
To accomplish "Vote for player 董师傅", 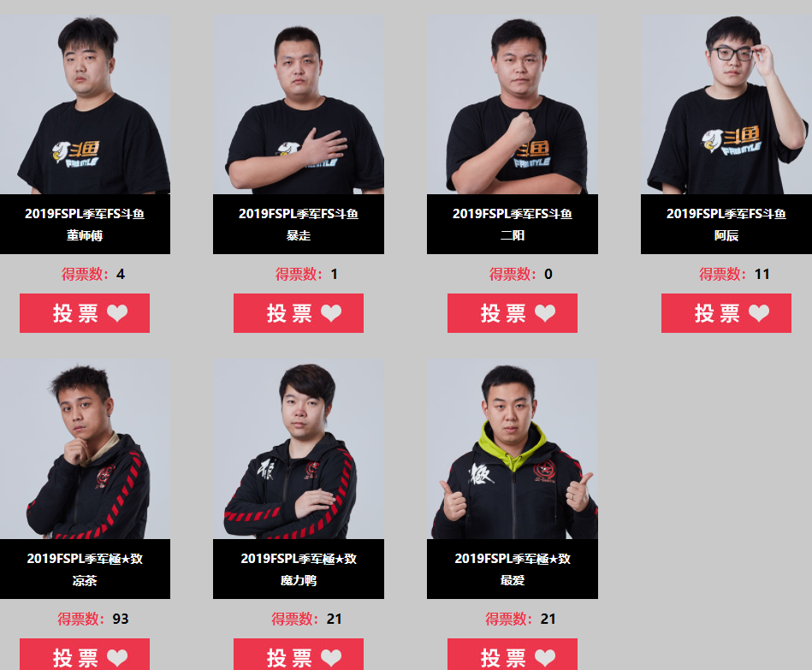I will (x=85, y=313).
